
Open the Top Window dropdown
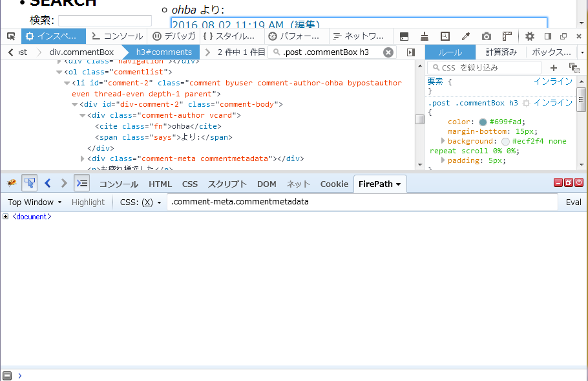(x=35, y=202)
